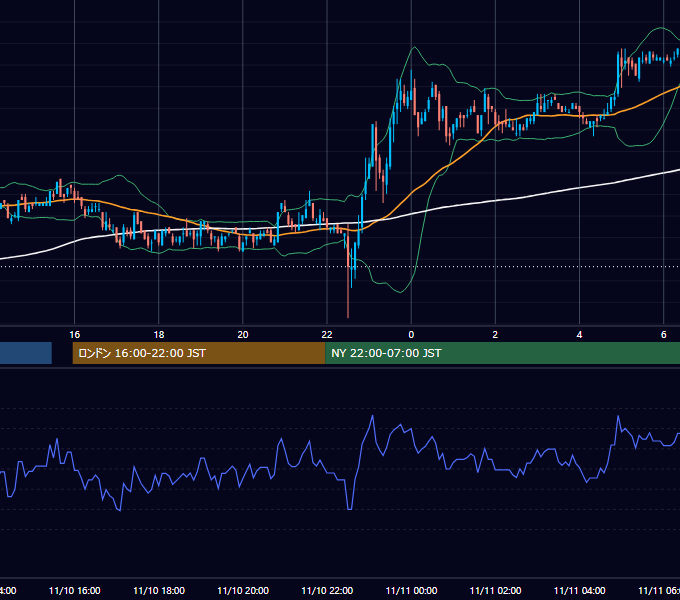Viewport: 680px width, 600px height.
Task: Select the NY 22:00-07:00 JST session bar
Action: point(502,353)
